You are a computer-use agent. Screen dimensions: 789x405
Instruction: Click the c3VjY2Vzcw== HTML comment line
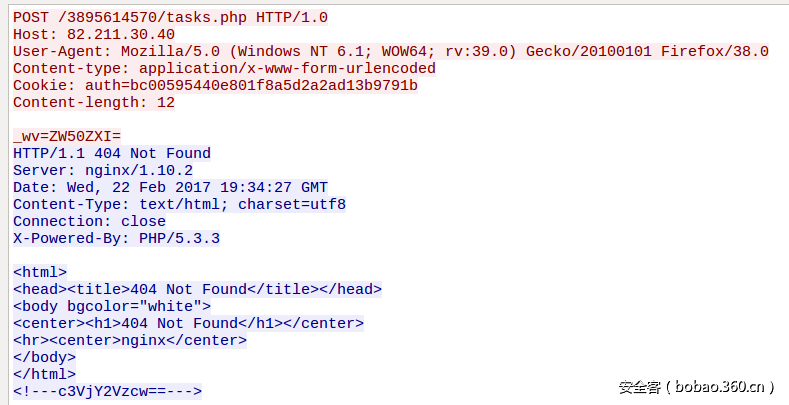coord(107,391)
